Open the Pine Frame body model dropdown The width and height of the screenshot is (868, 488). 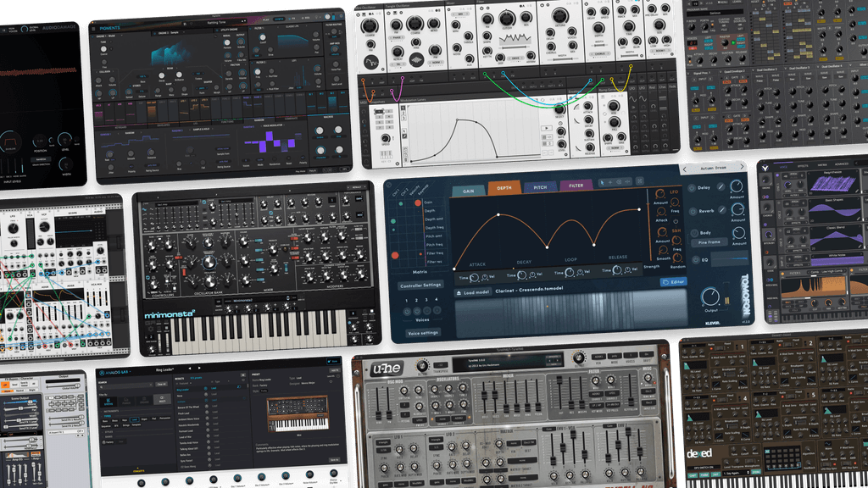pos(709,241)
